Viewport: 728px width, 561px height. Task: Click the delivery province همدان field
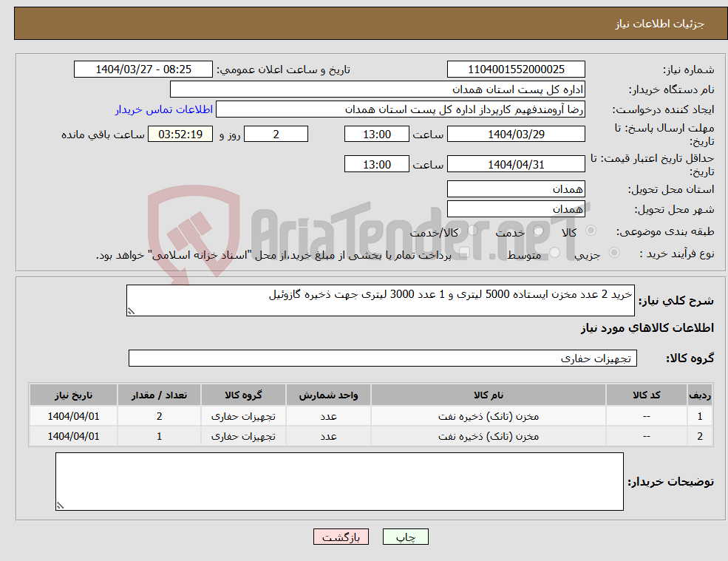pos(516,189)
